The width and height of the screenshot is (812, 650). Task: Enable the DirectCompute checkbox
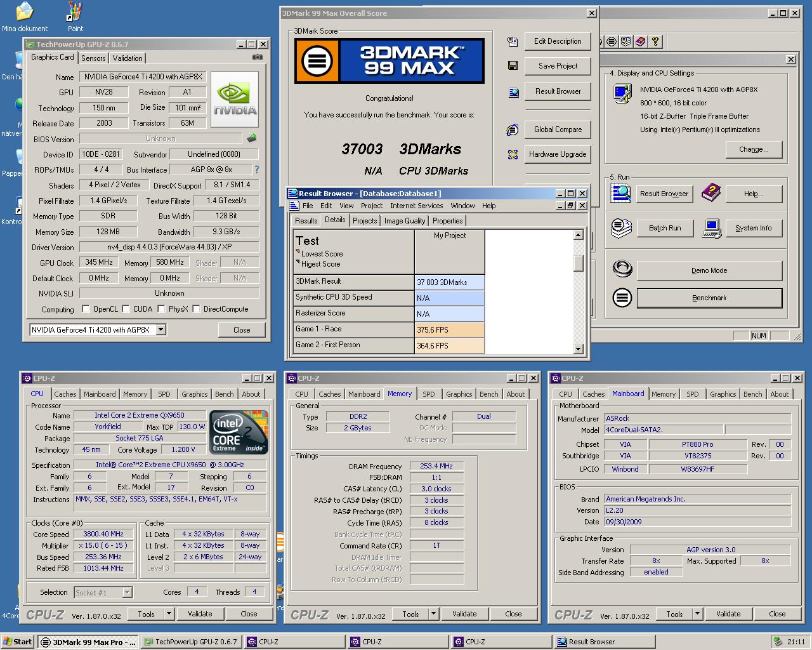point(197,309)
